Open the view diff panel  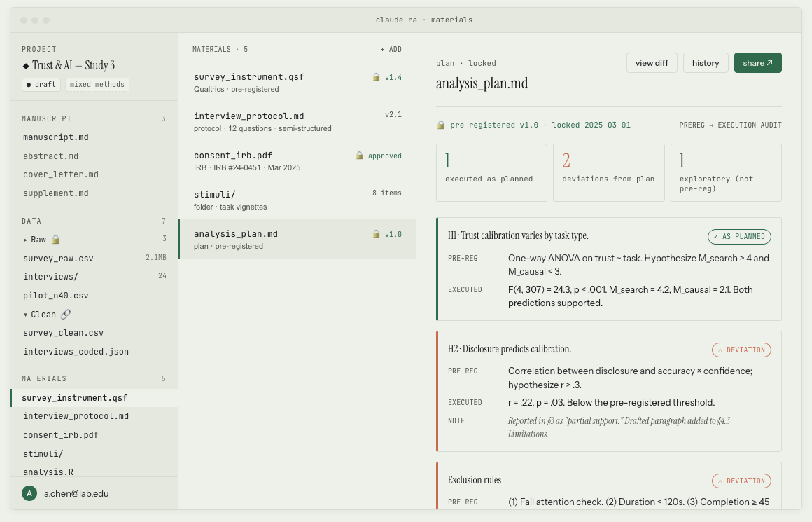(x=651, y=62)
